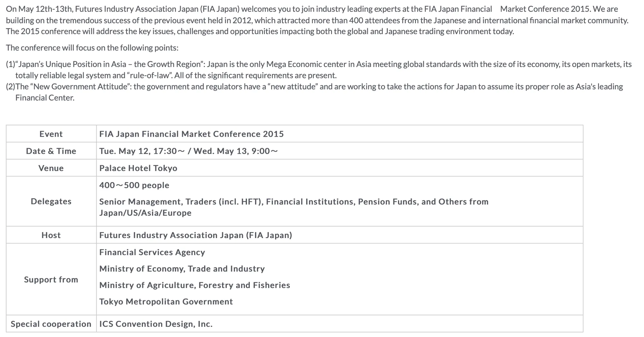This screenshot has width=644, height=337.
Task: Select the FIA Japan Financial Market Conference 2015 text
Action: (x=192, y=134)
